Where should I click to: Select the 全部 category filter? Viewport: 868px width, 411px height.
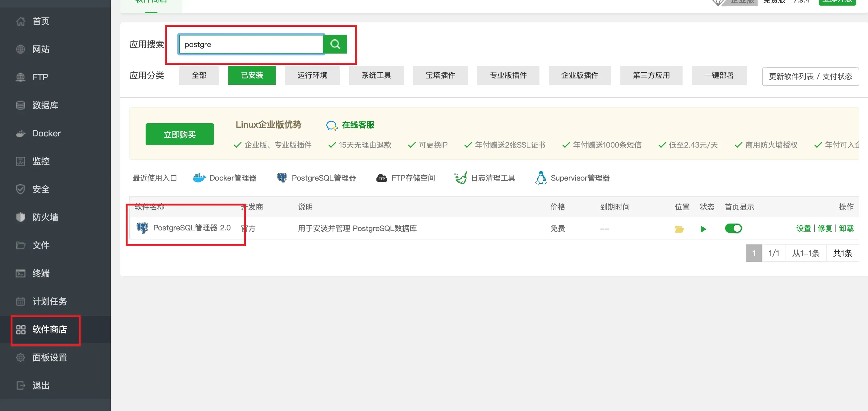pos(199,75)
